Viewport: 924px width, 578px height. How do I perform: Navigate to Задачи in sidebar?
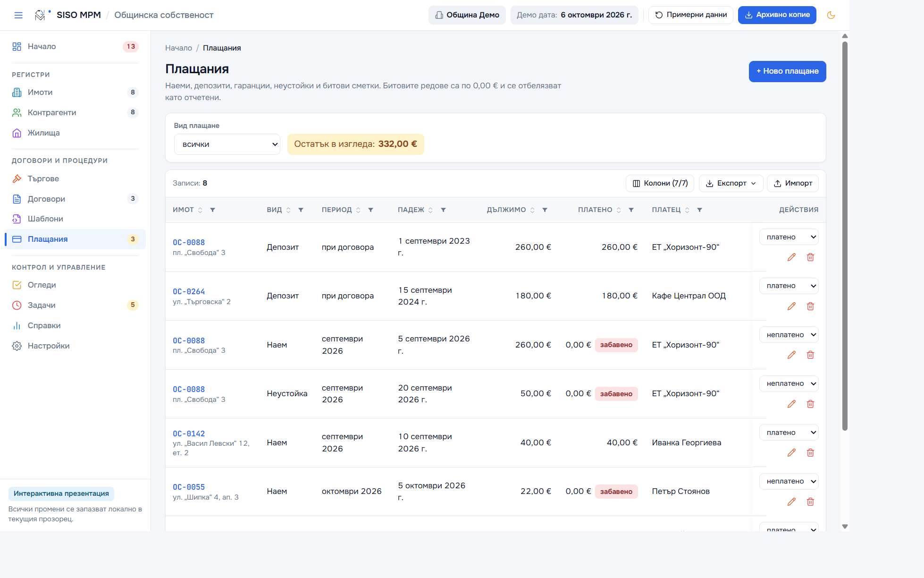tap(75, 305)
